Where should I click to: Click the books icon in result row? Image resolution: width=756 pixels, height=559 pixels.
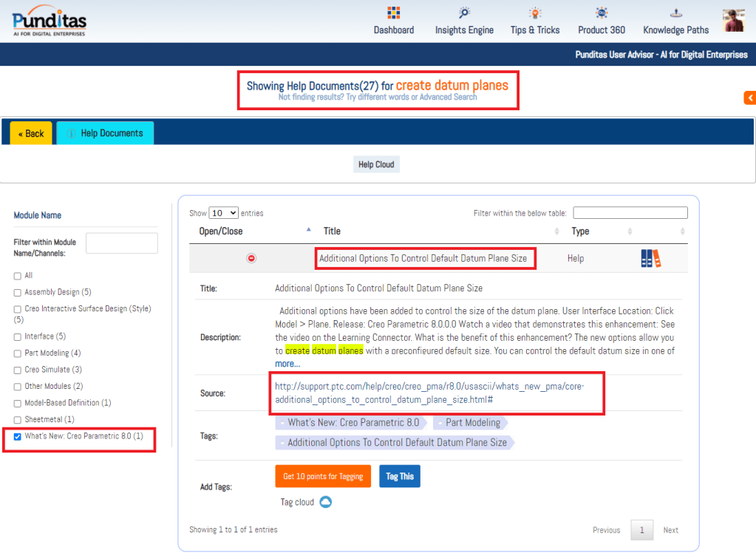point(650,258)
